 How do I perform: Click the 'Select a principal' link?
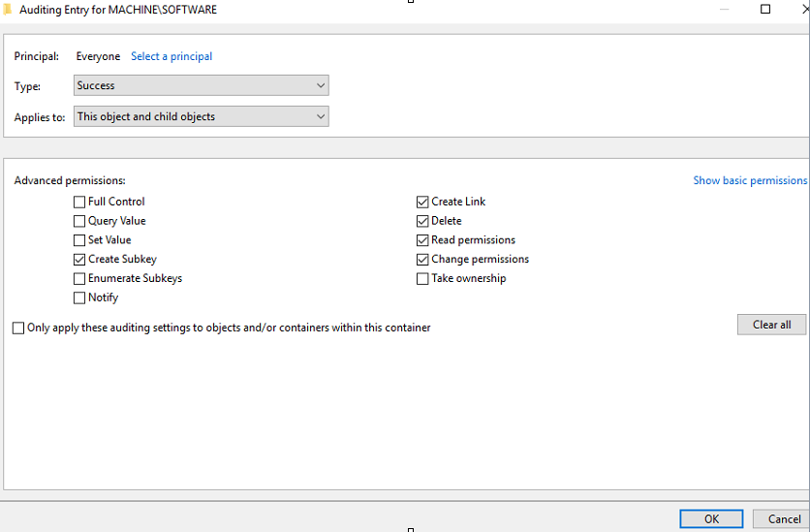click(x=171, y=56)
